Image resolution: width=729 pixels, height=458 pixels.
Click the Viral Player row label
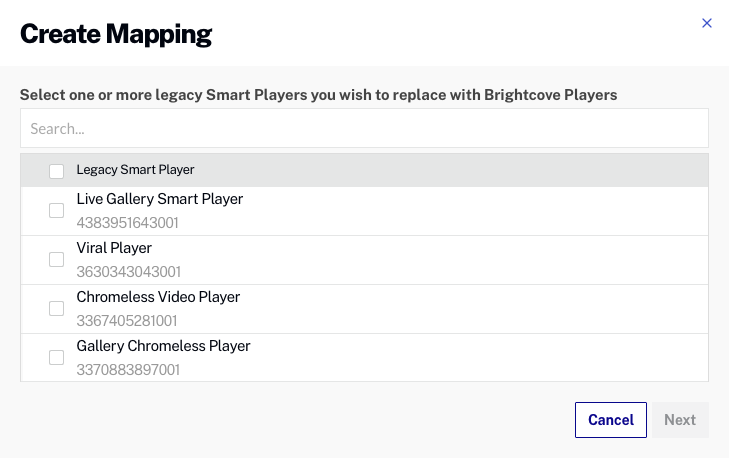114,248
